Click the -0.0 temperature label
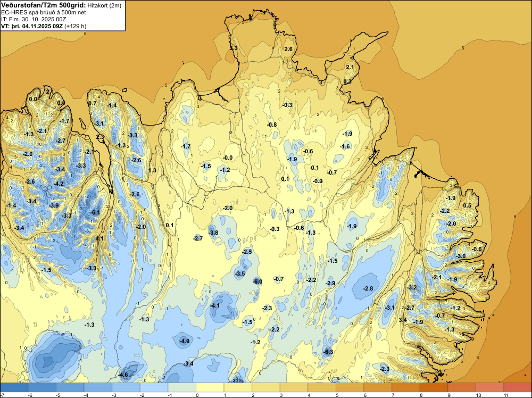The width and height of the screenshot is (532, 398). click(x=228, y=157)
